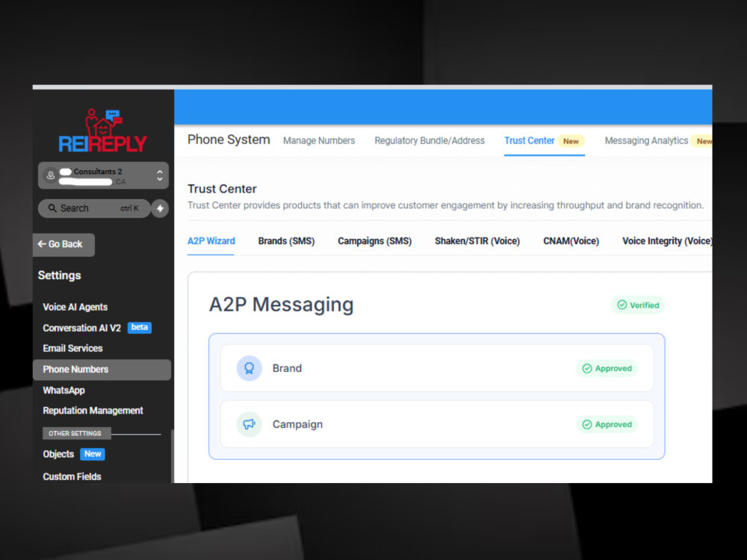Click the REI Reply logo
This screenshot has width=747, height=560.
coord(102,131)
